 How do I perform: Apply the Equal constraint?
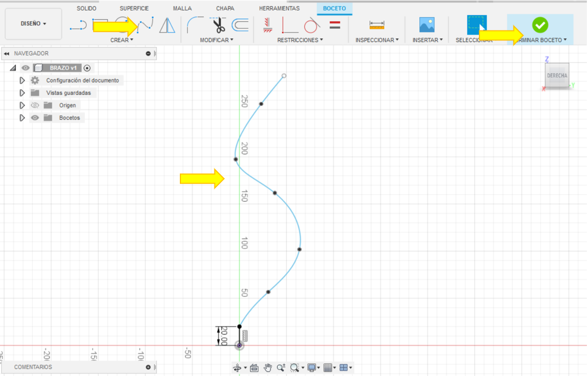point(335,25)
